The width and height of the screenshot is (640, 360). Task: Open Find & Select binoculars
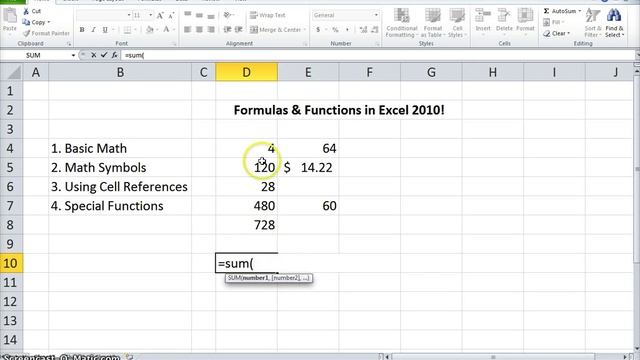click(x=614, y=22)
